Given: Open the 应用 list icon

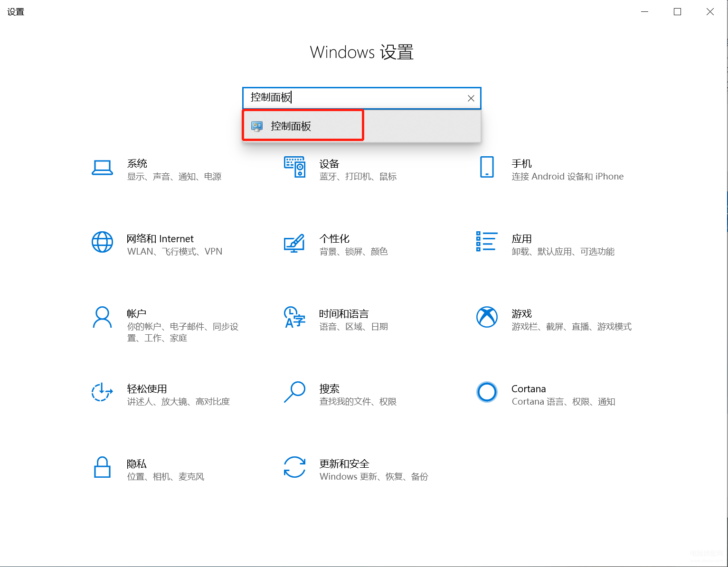Looking at the screenshot, I should 487,241.
